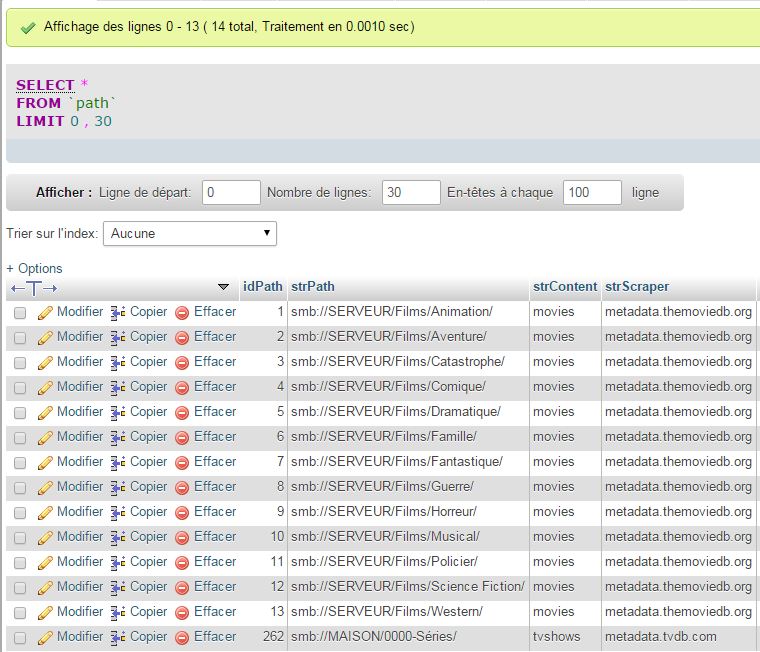Click the copy icon on Films/Western row
The image size is (760, 652).
(x=118, y=612)
